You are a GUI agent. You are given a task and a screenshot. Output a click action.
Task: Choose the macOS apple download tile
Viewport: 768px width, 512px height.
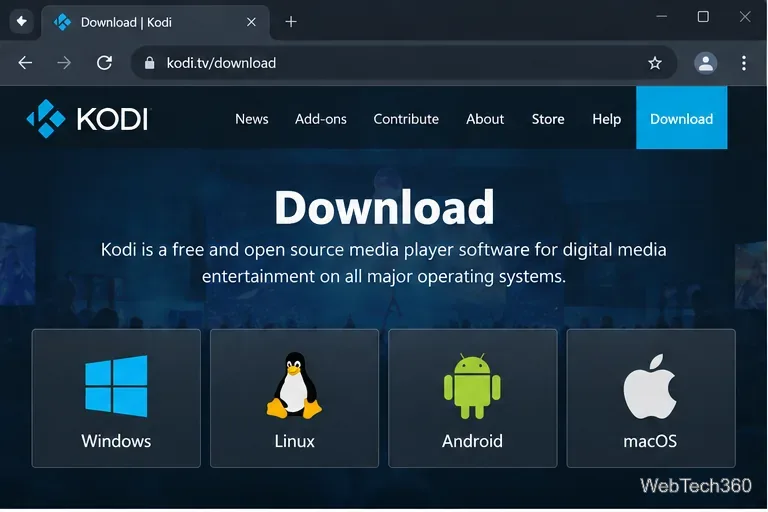pyautogui.click(x=651, y=398)
